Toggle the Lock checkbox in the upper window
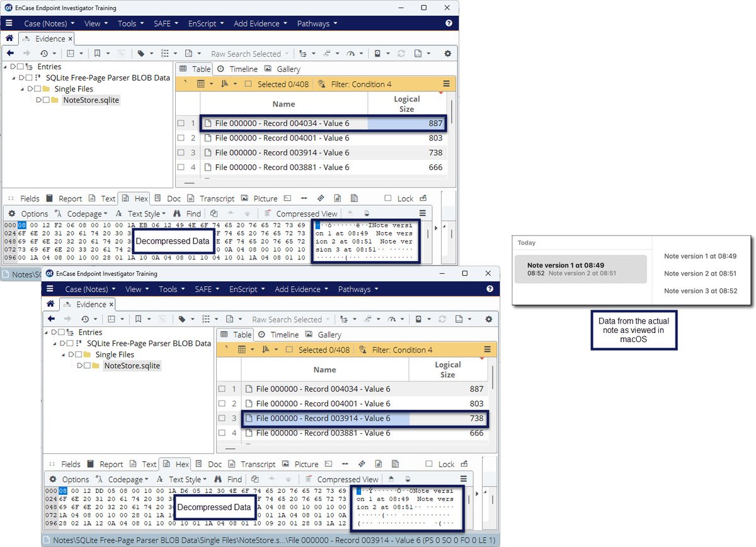756x547 pixels. (x=387, y=199)
